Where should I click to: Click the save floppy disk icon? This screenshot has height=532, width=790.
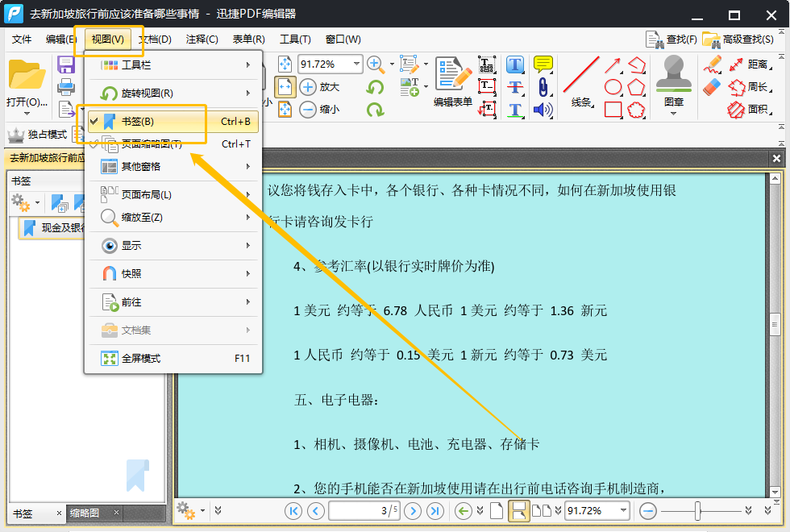[x=66, y=64]
